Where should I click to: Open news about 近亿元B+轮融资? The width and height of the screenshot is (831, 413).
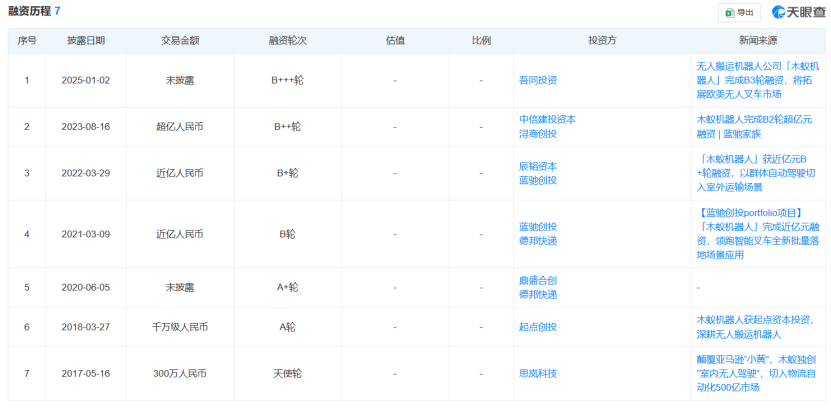point(758,173)
